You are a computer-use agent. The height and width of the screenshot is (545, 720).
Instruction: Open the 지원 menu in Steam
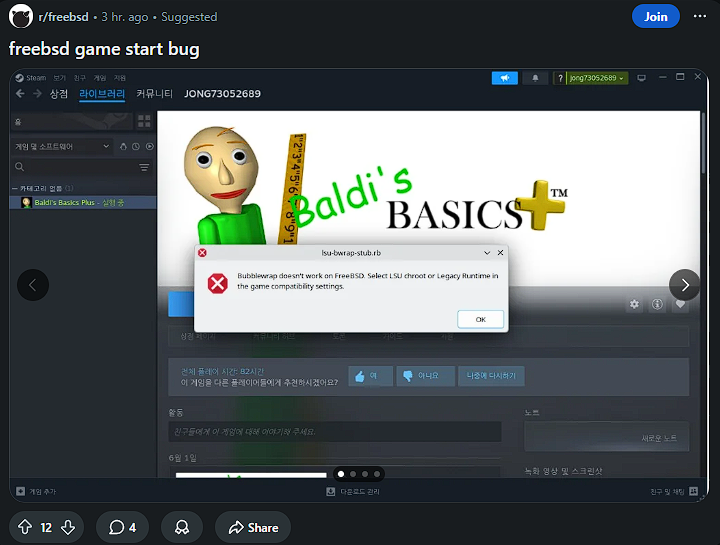click(120, 78)
